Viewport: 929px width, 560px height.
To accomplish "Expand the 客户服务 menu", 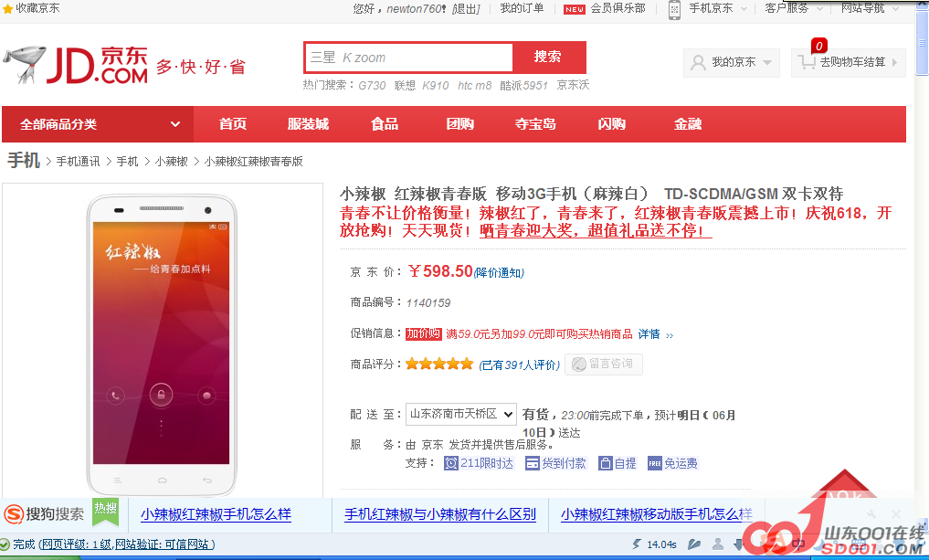I will [792, 8].
